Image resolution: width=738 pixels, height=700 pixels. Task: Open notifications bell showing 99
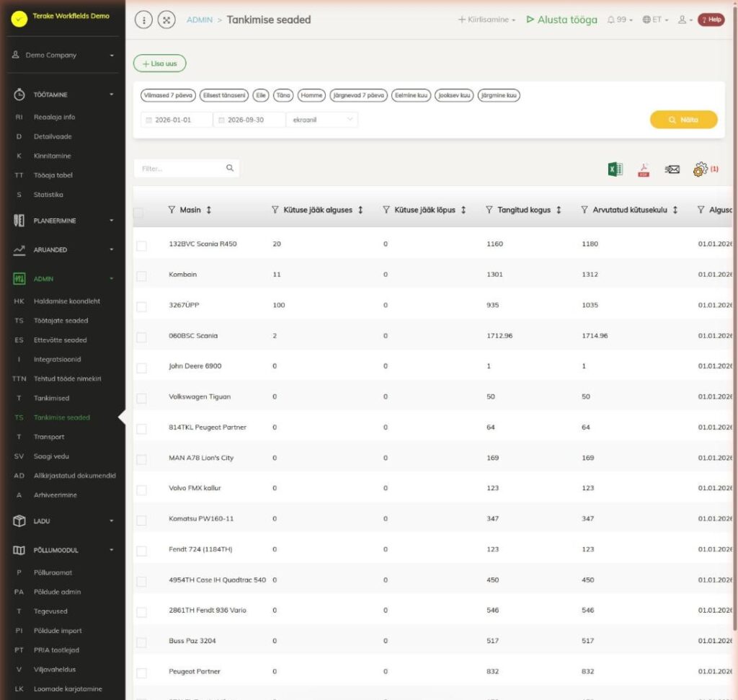point(619,19)
